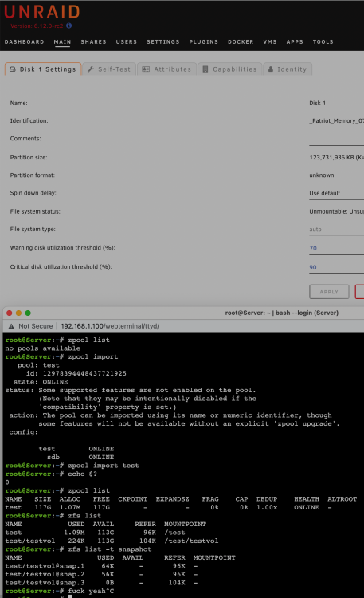This screenshot has width=364, height=598.
Task: Navigate to Plugins
Action: point(204,42)
